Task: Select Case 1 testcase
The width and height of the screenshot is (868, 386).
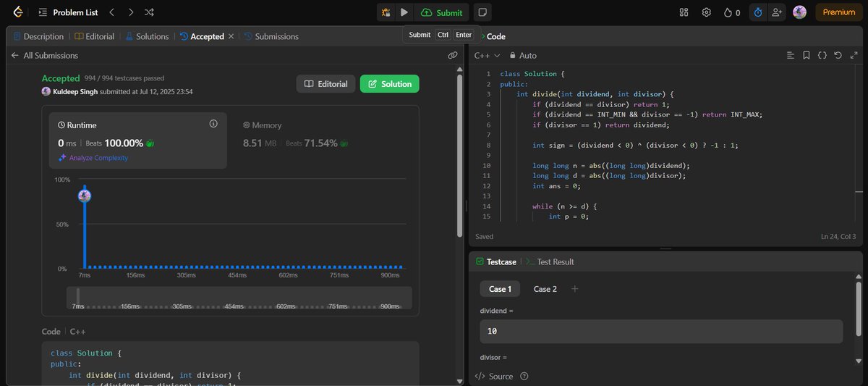Action: (x=500, y=289)
